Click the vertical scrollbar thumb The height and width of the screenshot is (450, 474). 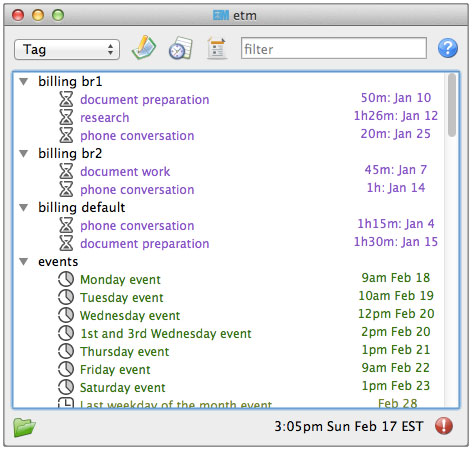[452, 105]
